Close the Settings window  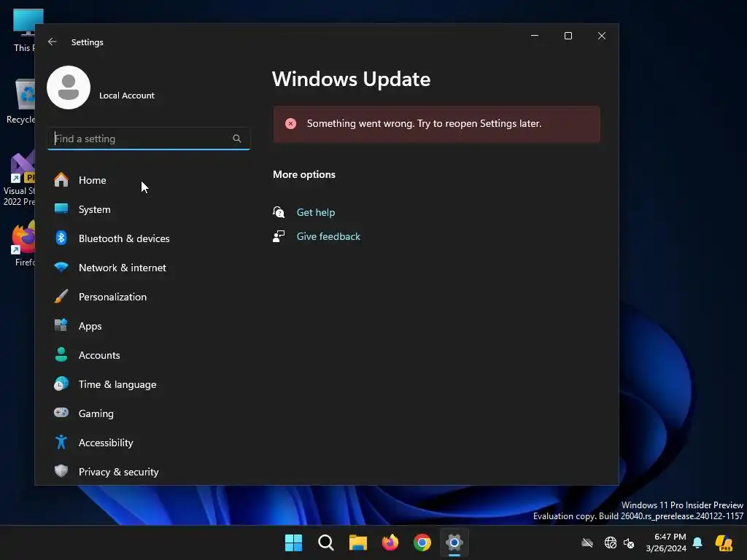pos(602,36)
